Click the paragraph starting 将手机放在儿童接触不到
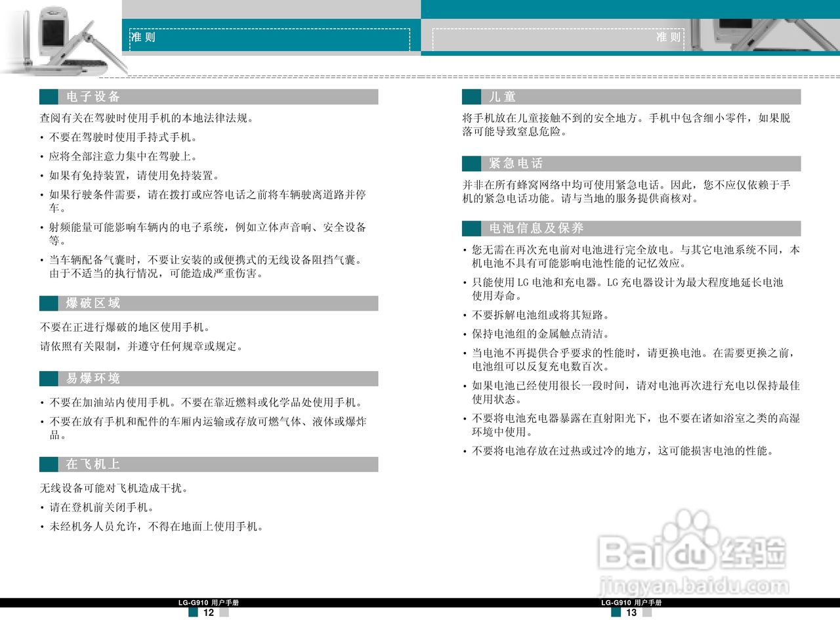The image size is (840, 633). point(626,125)
